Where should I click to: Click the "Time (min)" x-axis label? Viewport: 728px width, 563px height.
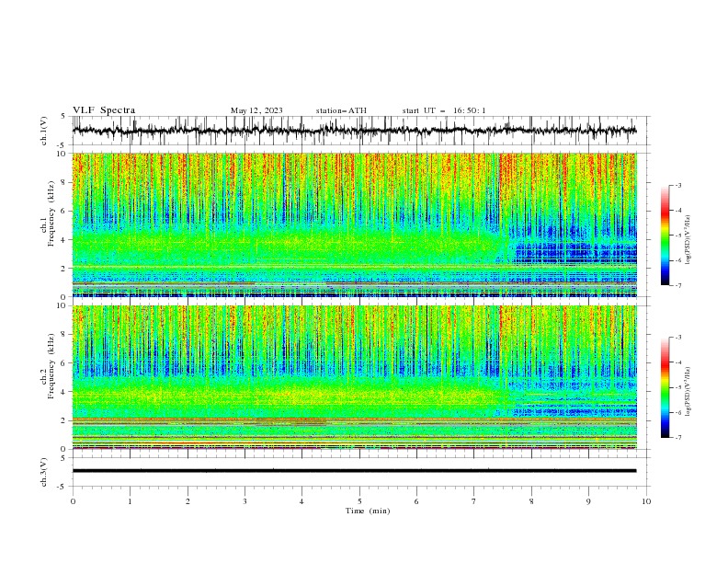[368, 511]
